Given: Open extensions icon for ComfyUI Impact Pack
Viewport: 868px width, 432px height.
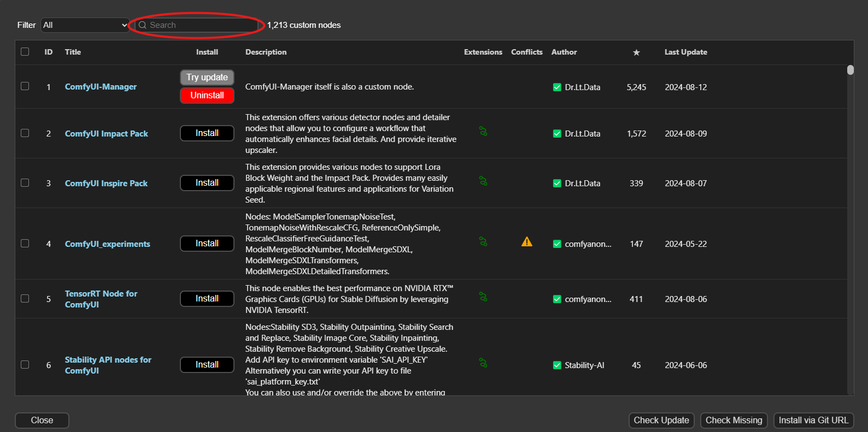Looking at the screenshot, I should (x=483, y=132).
